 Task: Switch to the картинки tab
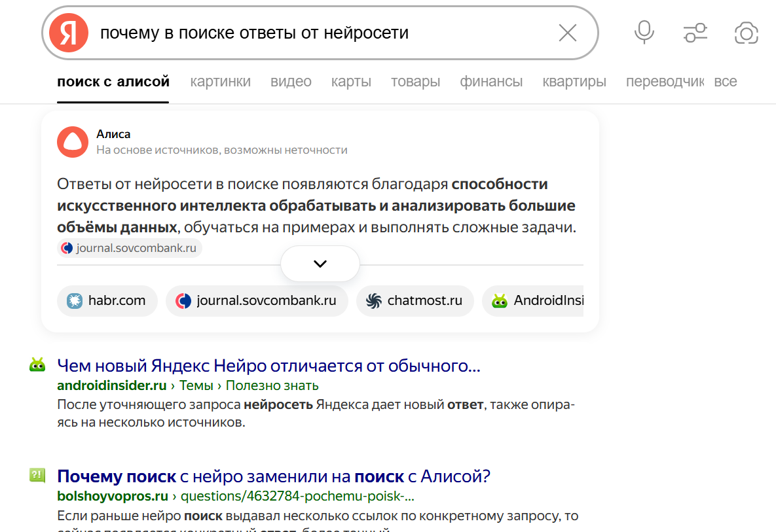click(x=219, y=81)
